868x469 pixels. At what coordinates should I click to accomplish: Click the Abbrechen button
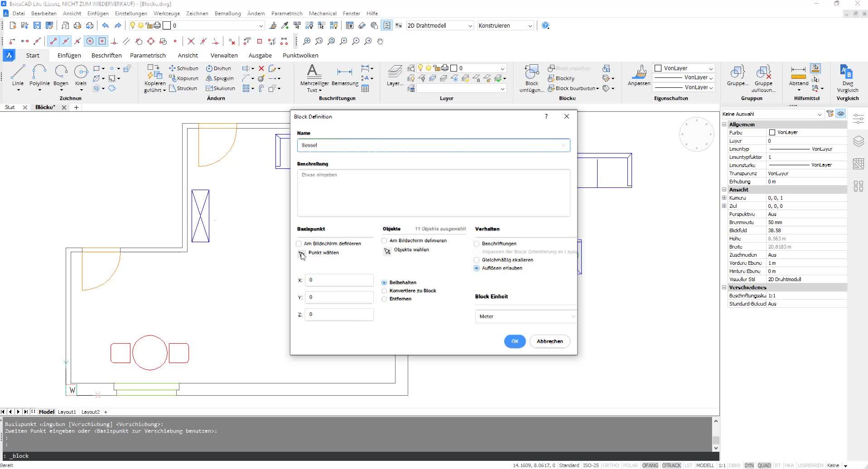(x=550, y=341)
